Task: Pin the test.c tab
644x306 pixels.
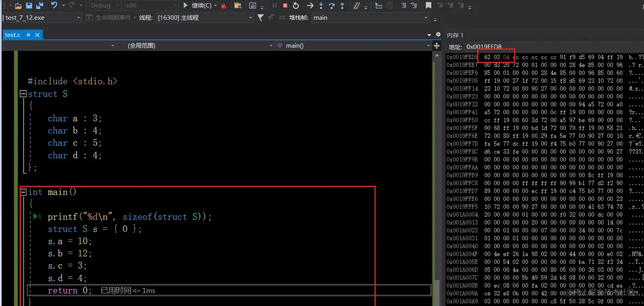Action: click(28, 35)
